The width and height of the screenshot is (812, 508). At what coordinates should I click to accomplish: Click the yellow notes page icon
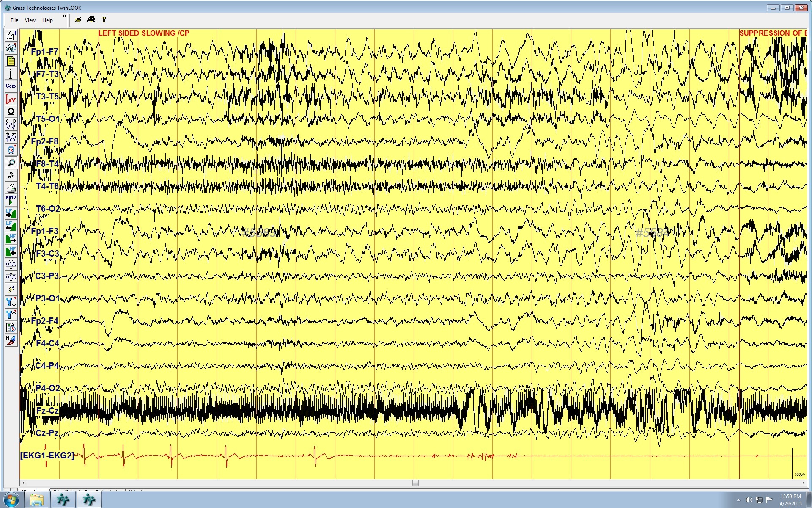pyautogui.click(x=11, y=61)
